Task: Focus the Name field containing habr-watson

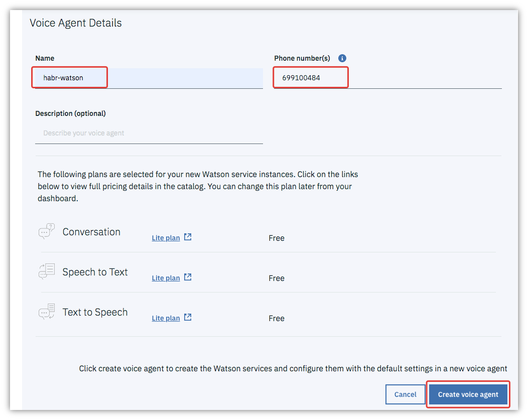Action: [x=149, y=78]
